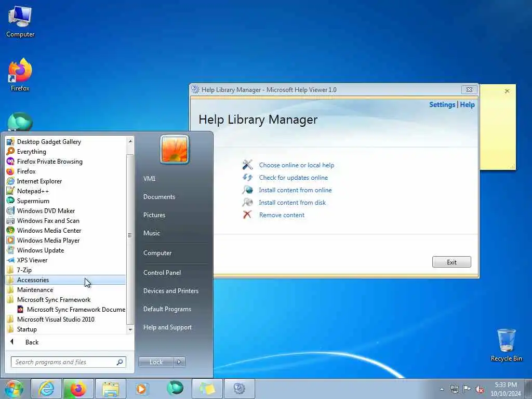532x399 pixels.
Task: Collapse the Microsoft Sync Framework folder
Action: pos(66,300)
